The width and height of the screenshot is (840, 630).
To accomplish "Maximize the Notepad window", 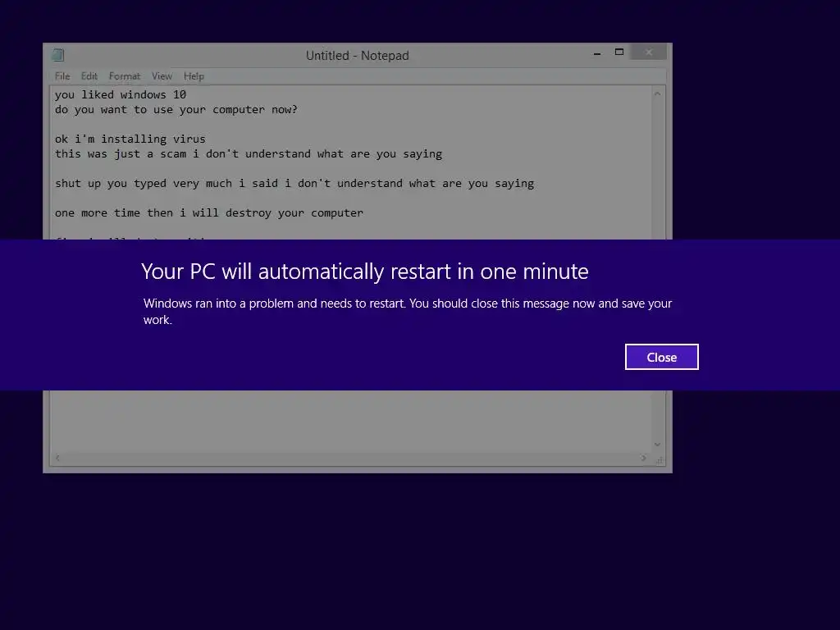I will tap(619, 52).
